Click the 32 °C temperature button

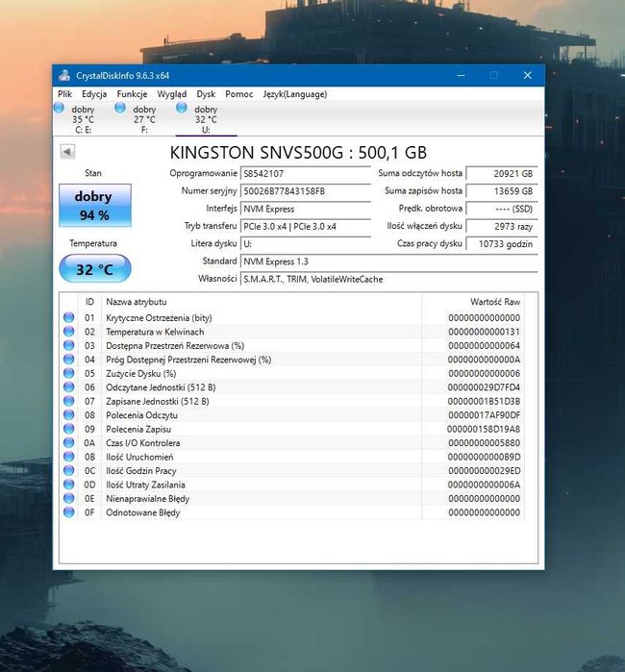coord(95,269)
